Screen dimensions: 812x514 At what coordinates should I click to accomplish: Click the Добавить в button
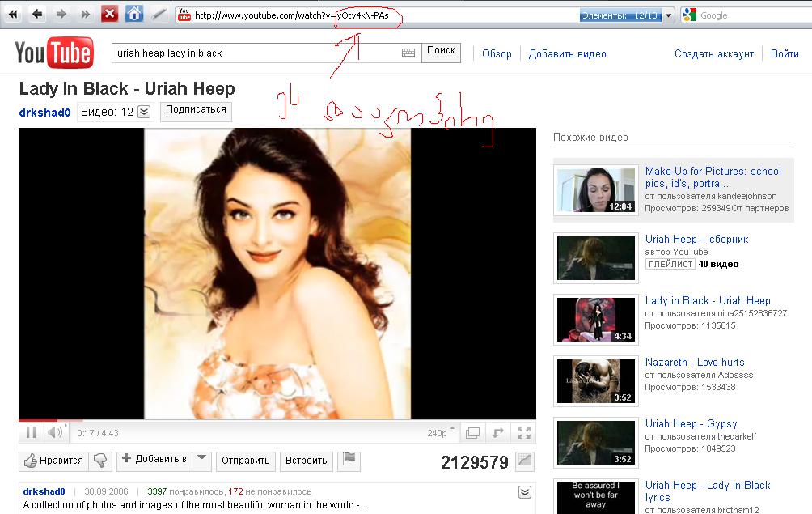point(154,460)
